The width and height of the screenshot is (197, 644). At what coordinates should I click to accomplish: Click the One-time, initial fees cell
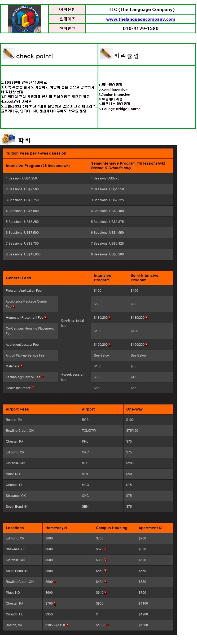pos(75,323)
